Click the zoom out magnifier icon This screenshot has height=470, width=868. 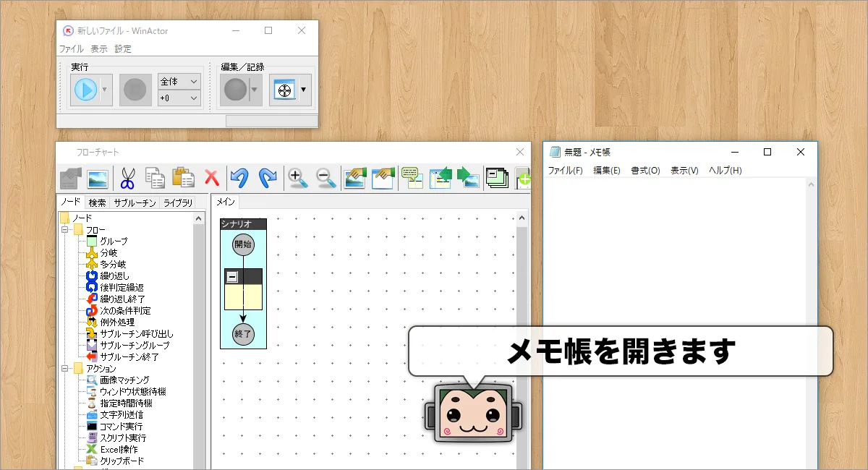pyautogui.click(x=326, y=178)
